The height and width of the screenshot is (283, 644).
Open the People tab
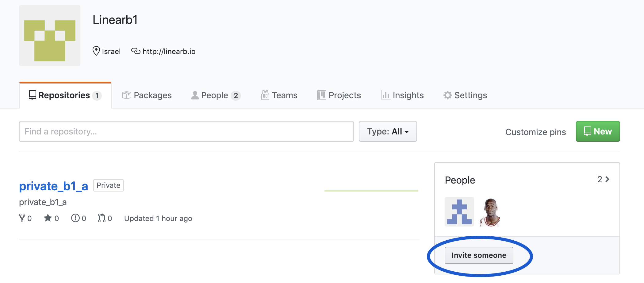coord(216,95)
